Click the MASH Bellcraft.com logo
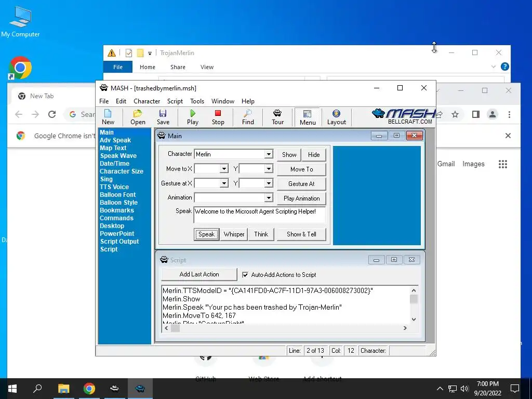 coord(404,116)
